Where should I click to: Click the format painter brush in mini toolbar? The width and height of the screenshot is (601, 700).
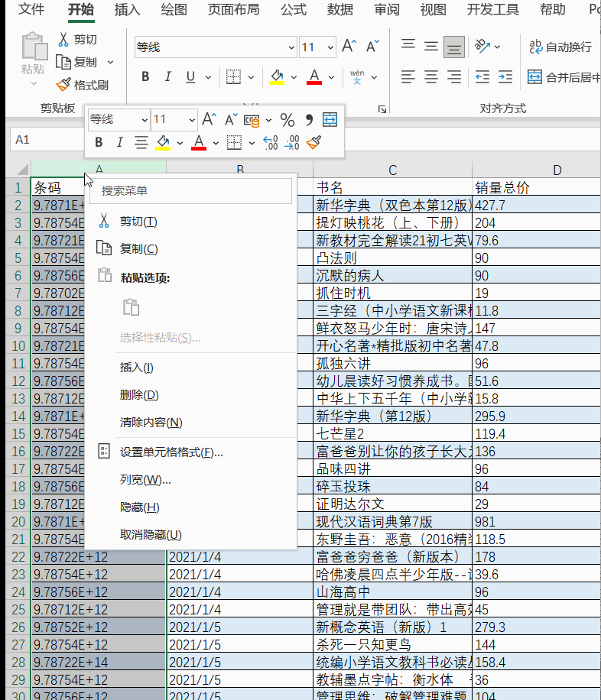tap(313, 142)
